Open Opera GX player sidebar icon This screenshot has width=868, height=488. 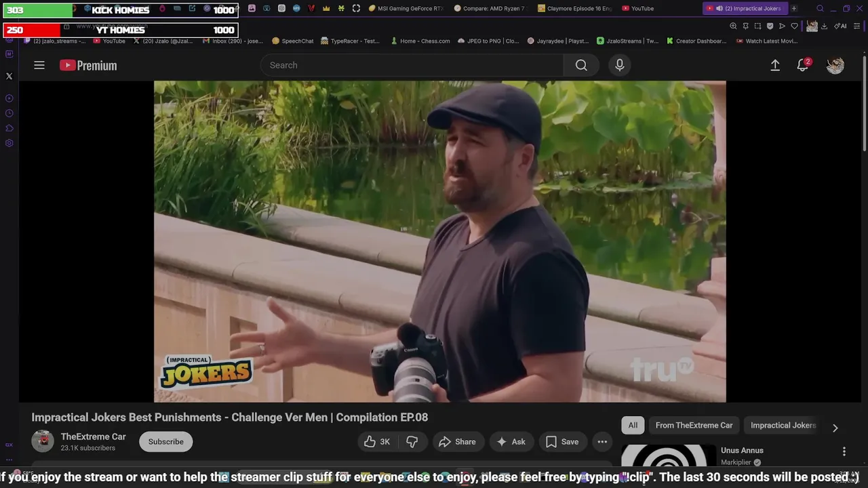click(9, 98)
